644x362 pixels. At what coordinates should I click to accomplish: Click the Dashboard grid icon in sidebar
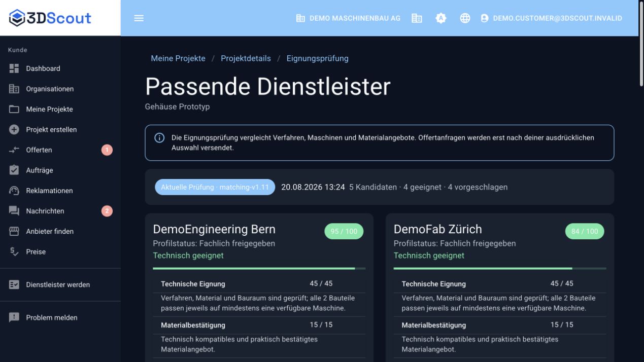(14, 68)
